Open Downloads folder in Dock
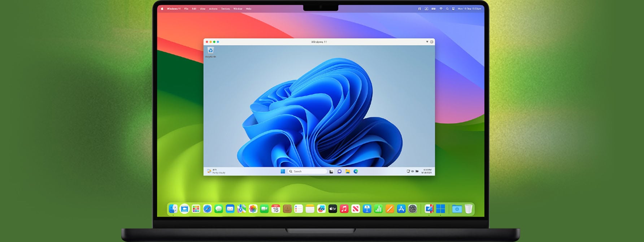Screen dimensions: 644x242 coord(457,209)
